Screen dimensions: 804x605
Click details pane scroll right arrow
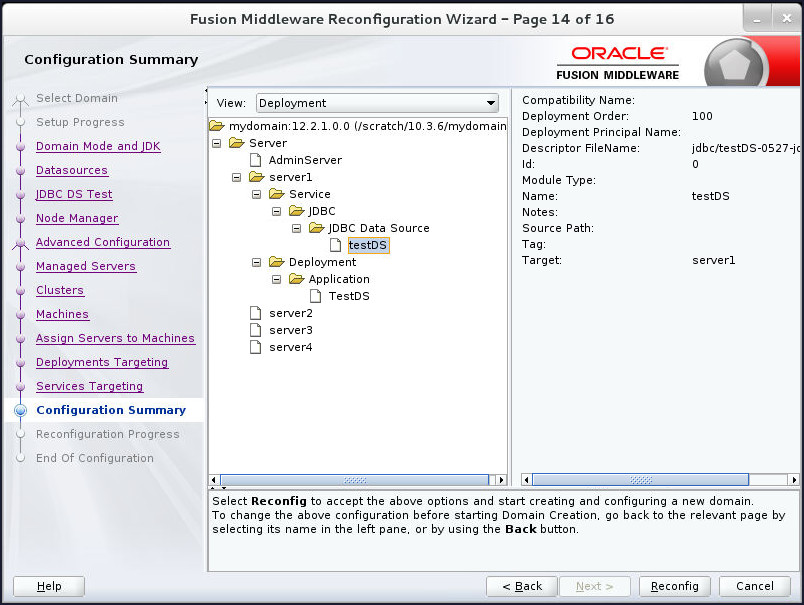pyautogui.click(x=794, y=480)
